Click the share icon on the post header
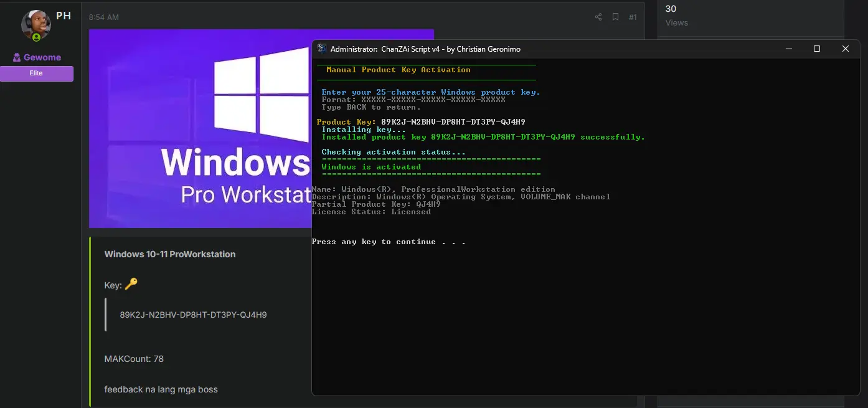Image resolution: width=868 pixels, height=408 pixels. tap(598, 17)
